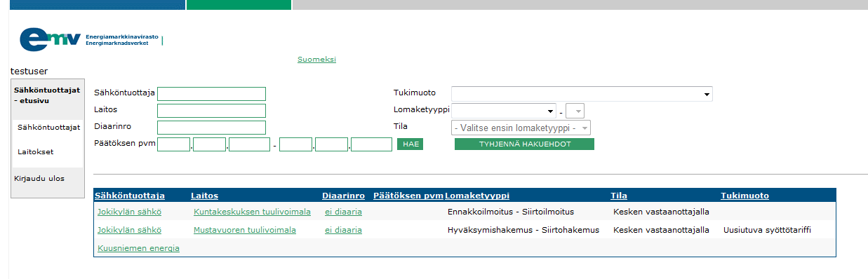Open the Tukimuoto dropdown
This screenshot has height=279, width=868.
(x=582, y=94)
